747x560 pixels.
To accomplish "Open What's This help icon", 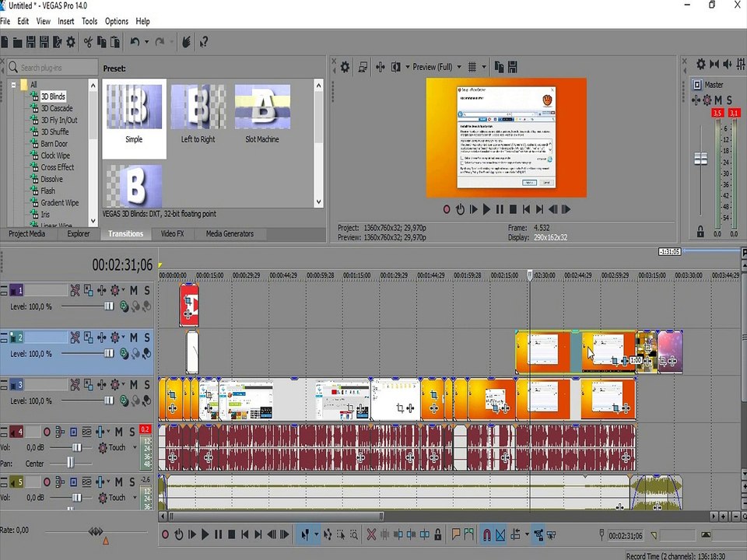I will click(x=204, y=42).
